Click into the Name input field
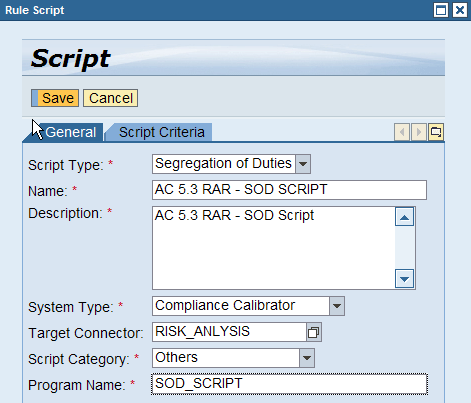The image size is (471, 403). pyautogui.click(x=289, y=190)
